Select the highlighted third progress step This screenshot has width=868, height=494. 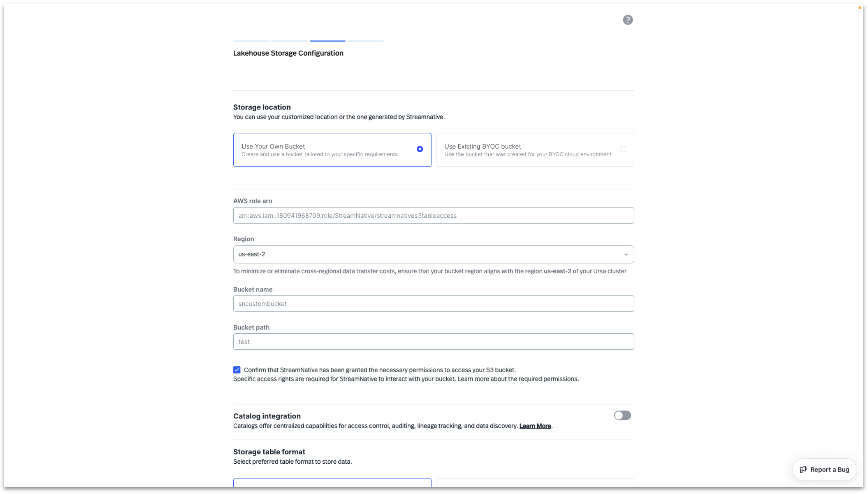[x=327, y=41]
